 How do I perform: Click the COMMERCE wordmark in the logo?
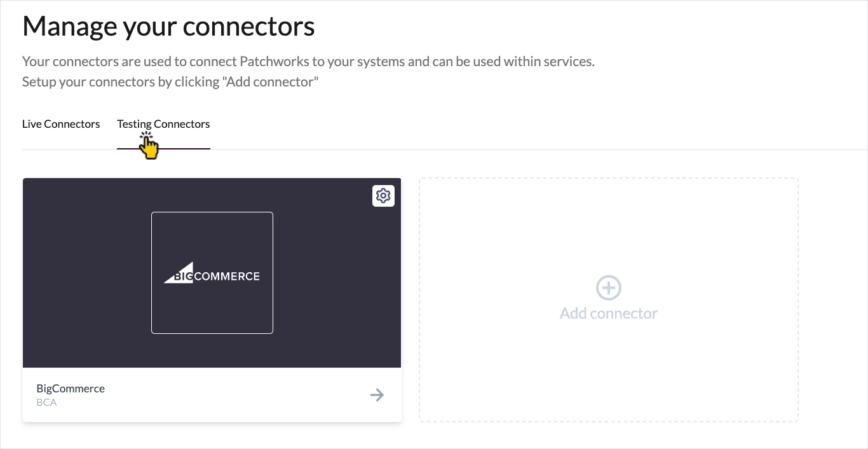pos(227,276)
